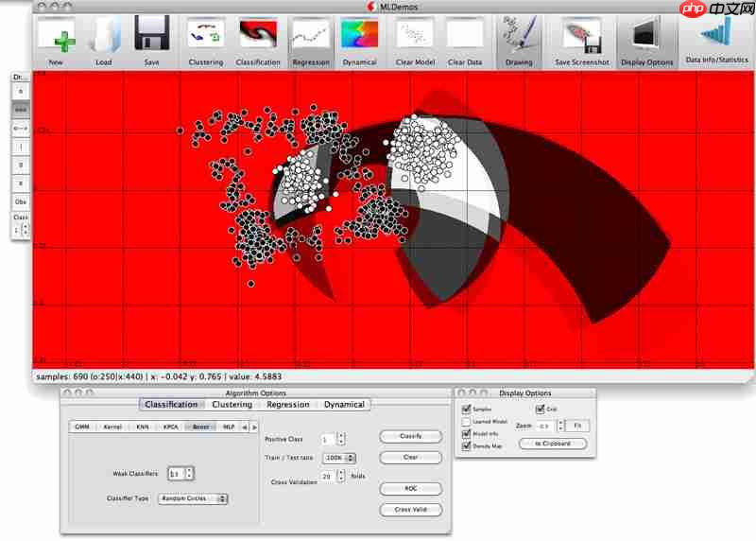The image size is (756, 541).
Task: Switch to the Regression options tab
Action: (x=288, y=405)
